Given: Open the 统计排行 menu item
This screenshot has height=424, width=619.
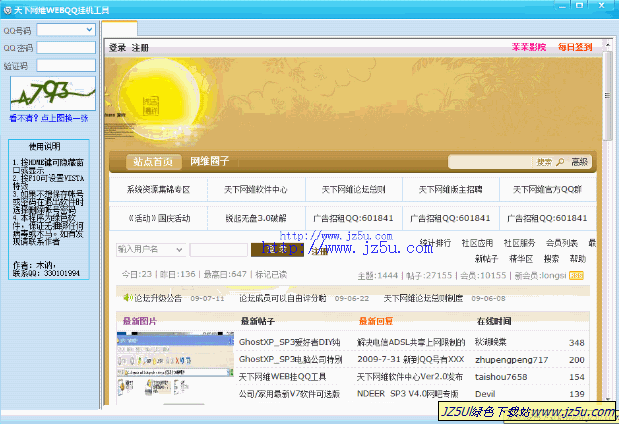Looking at the screenshot, I should (435, 243).
